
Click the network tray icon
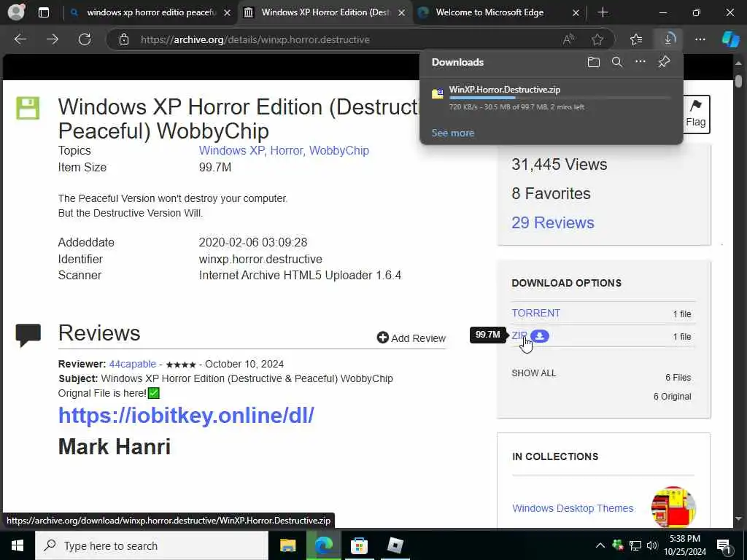point(635,545)
